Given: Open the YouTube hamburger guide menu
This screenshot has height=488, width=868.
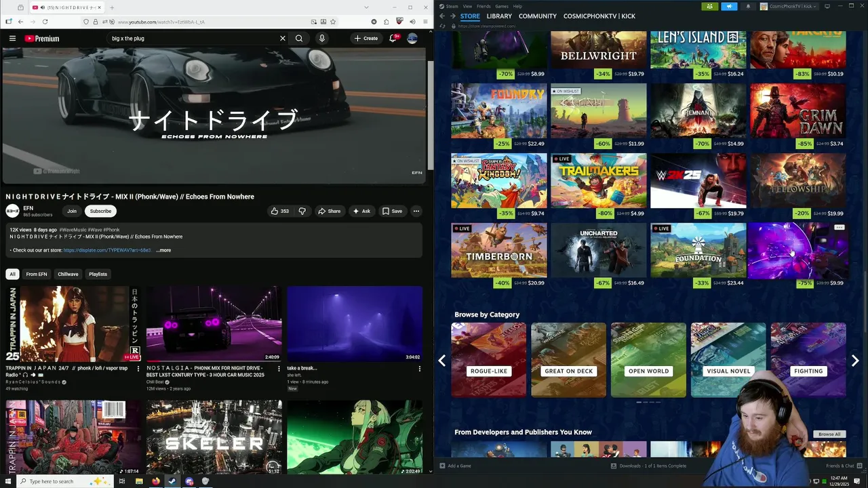Looking at the screenshot, I should [12, 39].
